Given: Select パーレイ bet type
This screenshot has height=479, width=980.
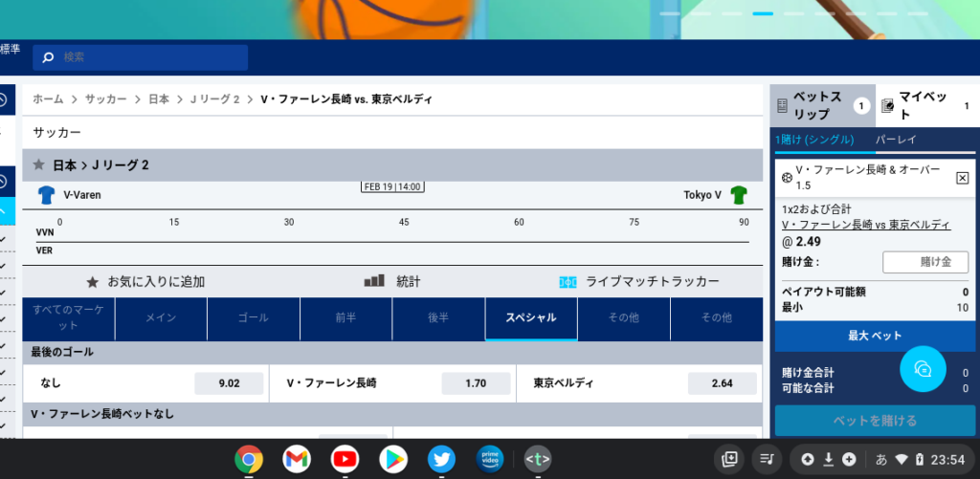Looking at the screenshot, I should pyautogui.click(x=896, y=140).
